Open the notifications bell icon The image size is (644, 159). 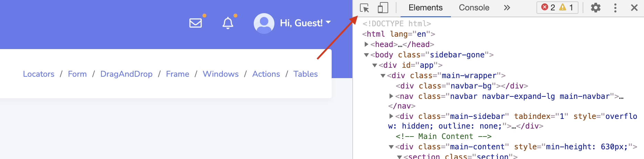pyautogui.click(x=228, y=23)
